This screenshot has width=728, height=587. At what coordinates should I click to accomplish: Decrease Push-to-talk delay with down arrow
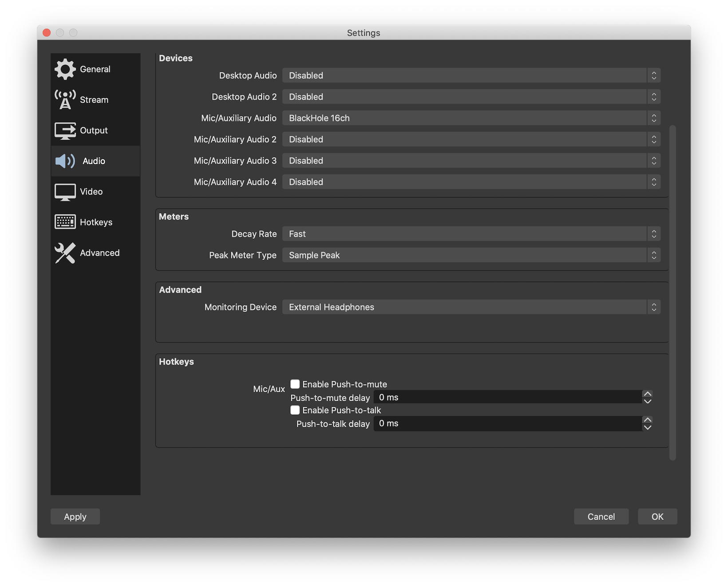coord(648,427)
